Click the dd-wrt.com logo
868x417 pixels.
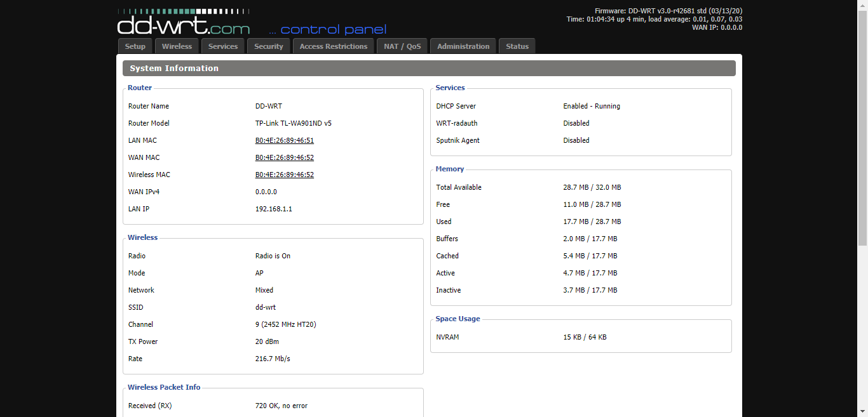[184, 22]
